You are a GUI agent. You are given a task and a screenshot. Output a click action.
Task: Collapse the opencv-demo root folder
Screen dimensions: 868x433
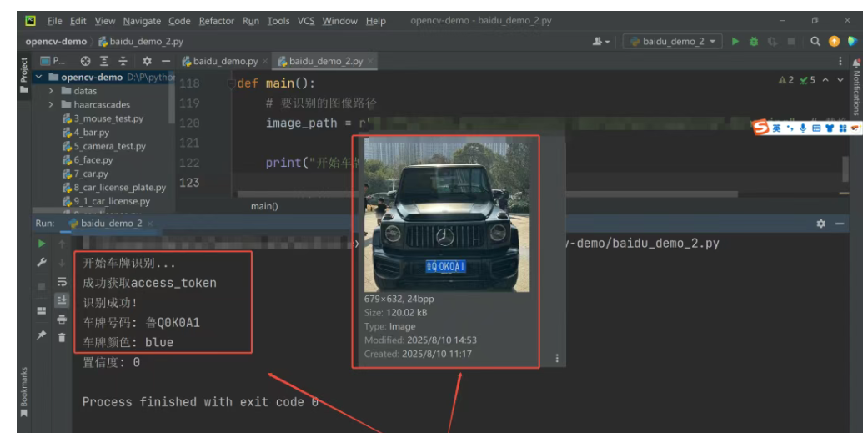tap(38, 77)
